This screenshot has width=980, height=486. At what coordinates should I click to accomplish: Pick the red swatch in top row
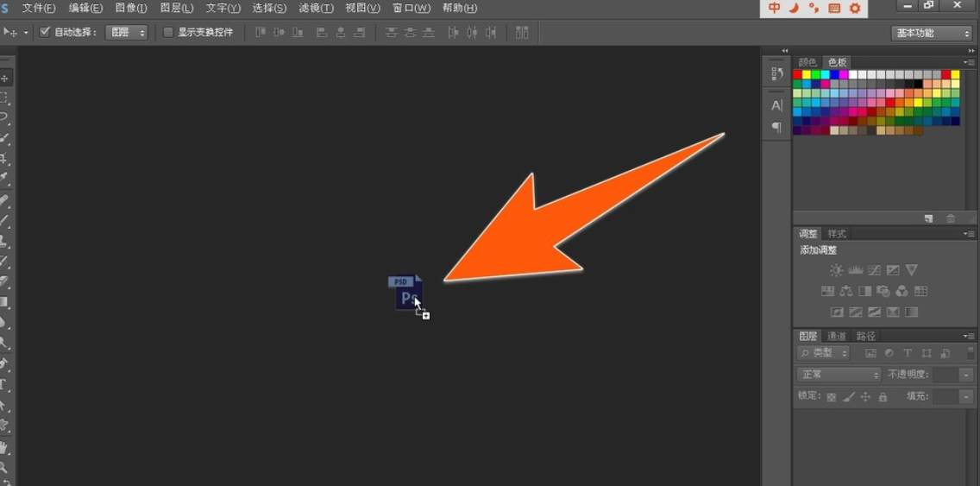(797, 74)
